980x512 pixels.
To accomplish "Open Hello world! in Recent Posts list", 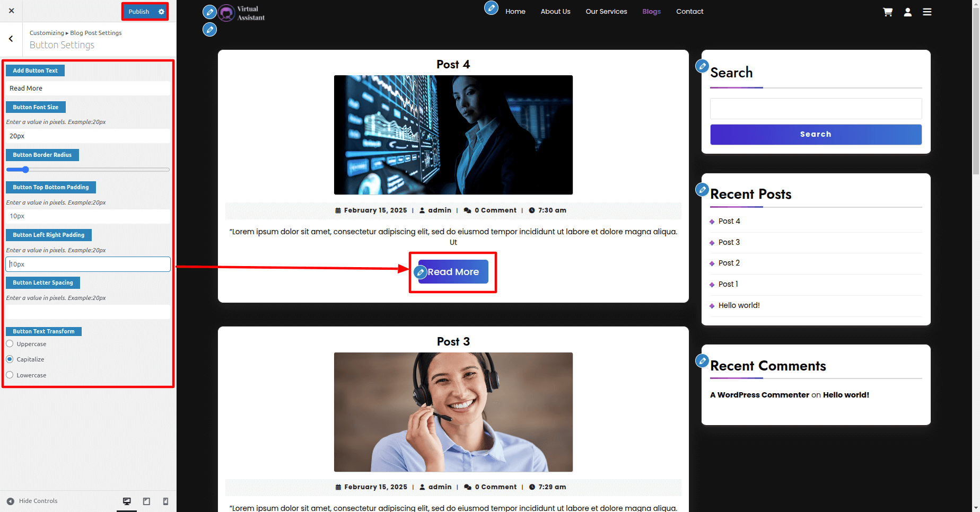I will 739,305.
